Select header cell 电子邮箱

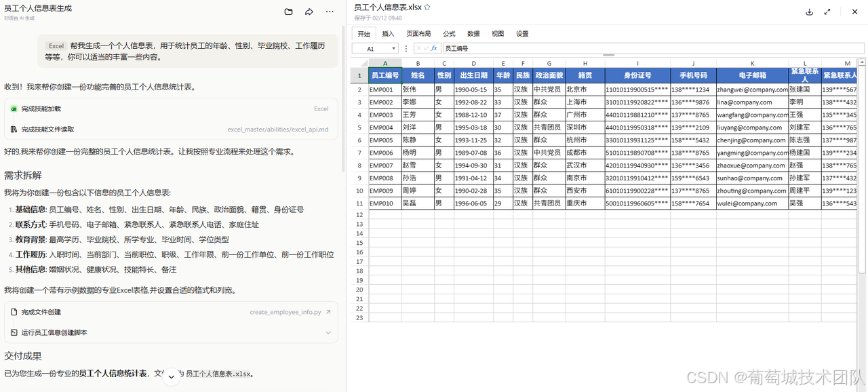click(x=752, y=75)
